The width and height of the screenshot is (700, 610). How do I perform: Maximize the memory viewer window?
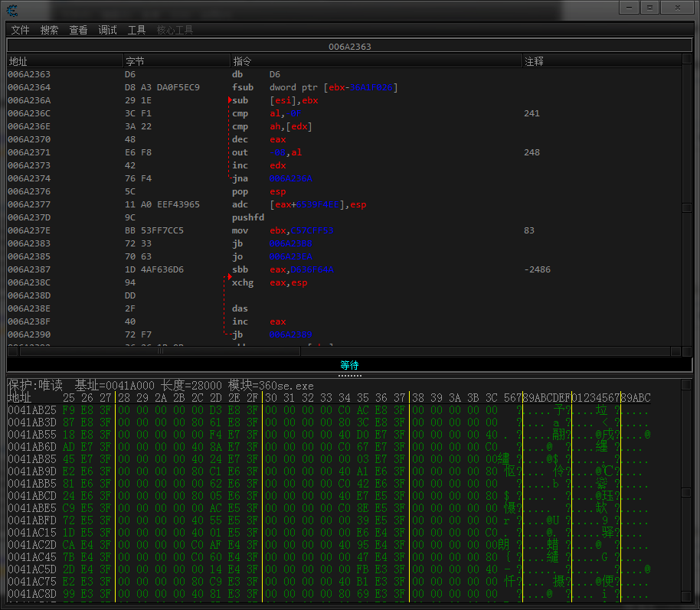649,7
